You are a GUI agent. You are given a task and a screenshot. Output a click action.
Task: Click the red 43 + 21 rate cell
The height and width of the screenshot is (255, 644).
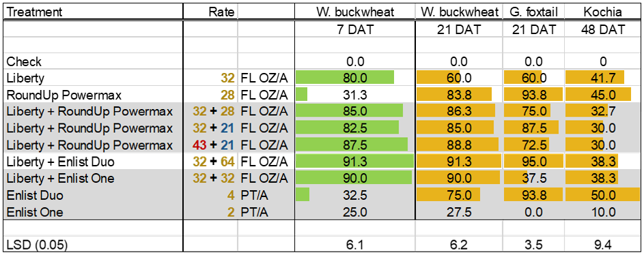click(x=210, y=145)
